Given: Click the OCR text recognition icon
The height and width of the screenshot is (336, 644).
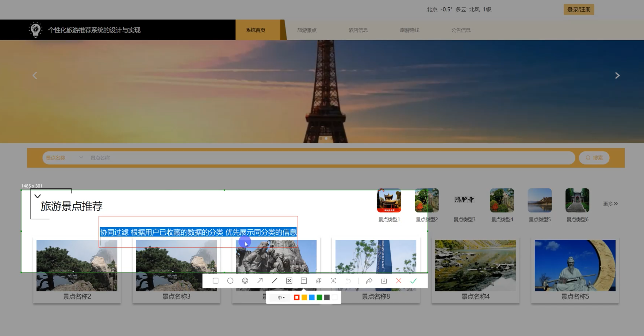Looking at the screenshot, I should [333, 281].
